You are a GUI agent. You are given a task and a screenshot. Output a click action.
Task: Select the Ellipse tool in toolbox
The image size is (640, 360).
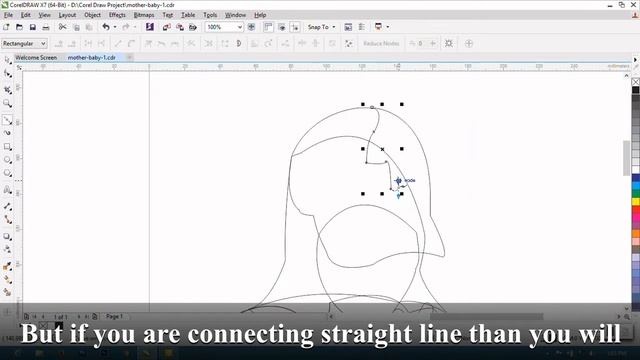point(7,160)
